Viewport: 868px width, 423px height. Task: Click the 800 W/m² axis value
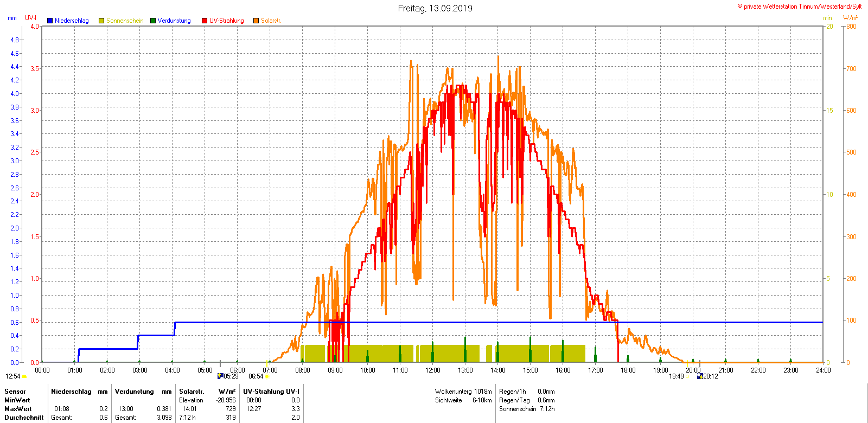coord(852,27)
